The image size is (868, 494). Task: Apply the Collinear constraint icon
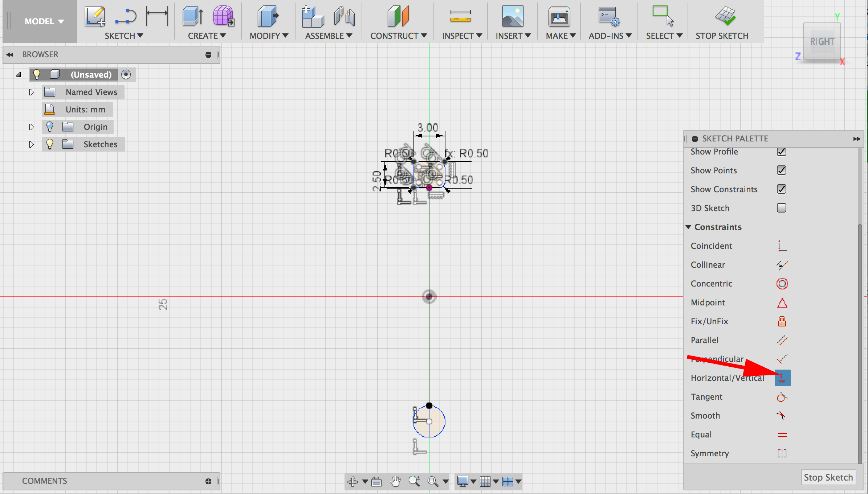coord(782,265)
